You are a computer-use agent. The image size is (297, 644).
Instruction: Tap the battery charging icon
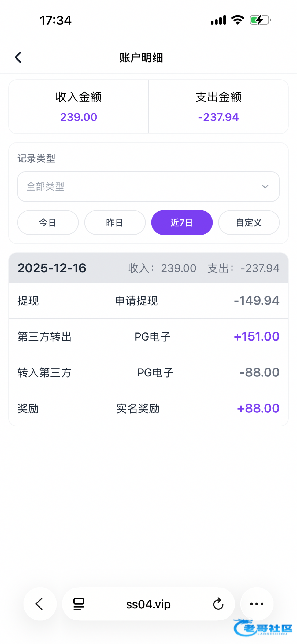(260, 20)
